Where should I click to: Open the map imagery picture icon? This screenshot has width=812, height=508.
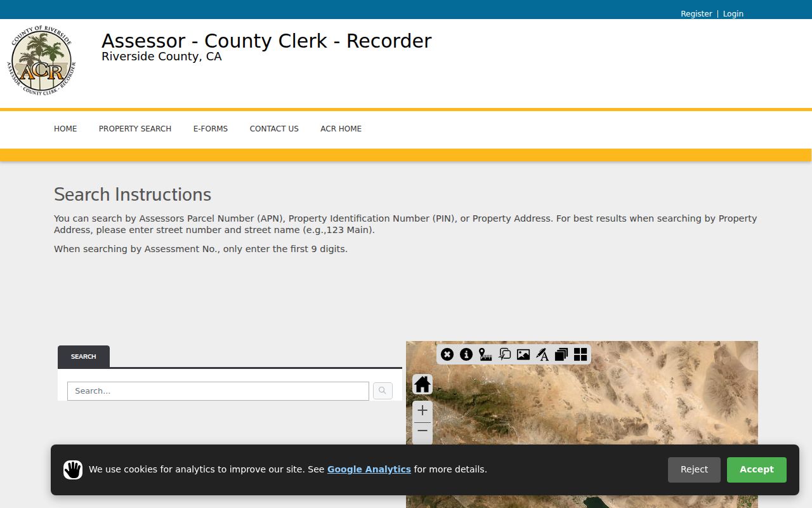[523, 354]
